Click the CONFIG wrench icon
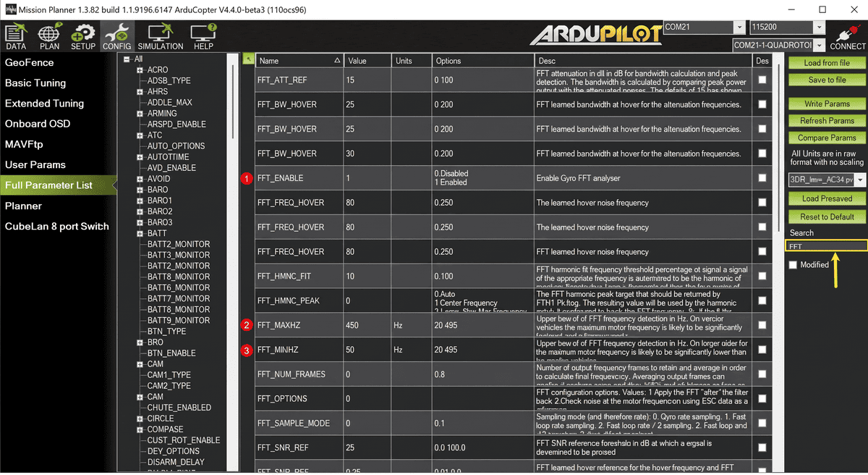This screenshot has height=475, width=868. click(x=117, y=37)
